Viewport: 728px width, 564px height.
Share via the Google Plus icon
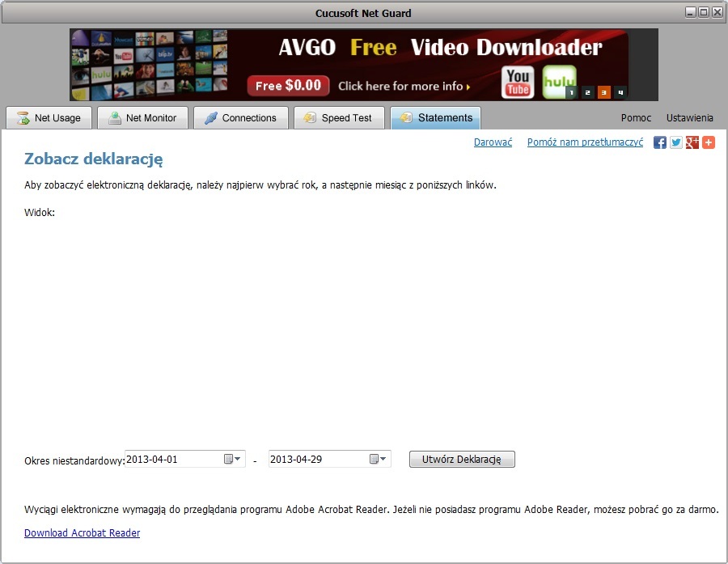click(692, 142)
